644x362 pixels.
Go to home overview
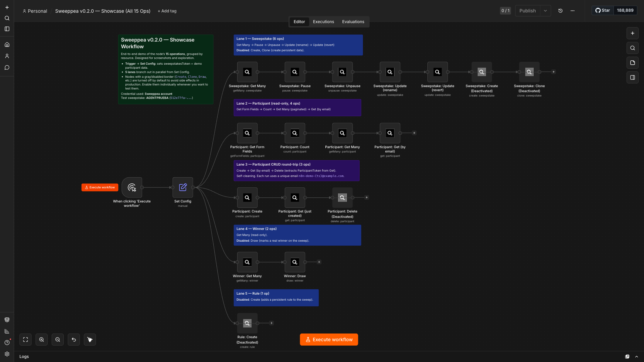tap(7, 45)
